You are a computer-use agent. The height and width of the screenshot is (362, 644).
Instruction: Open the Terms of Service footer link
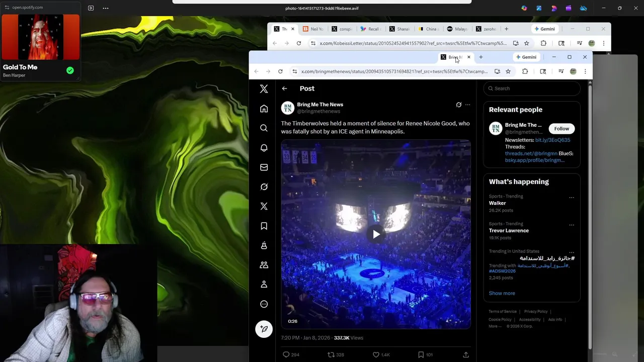click(x=503, y=312)
